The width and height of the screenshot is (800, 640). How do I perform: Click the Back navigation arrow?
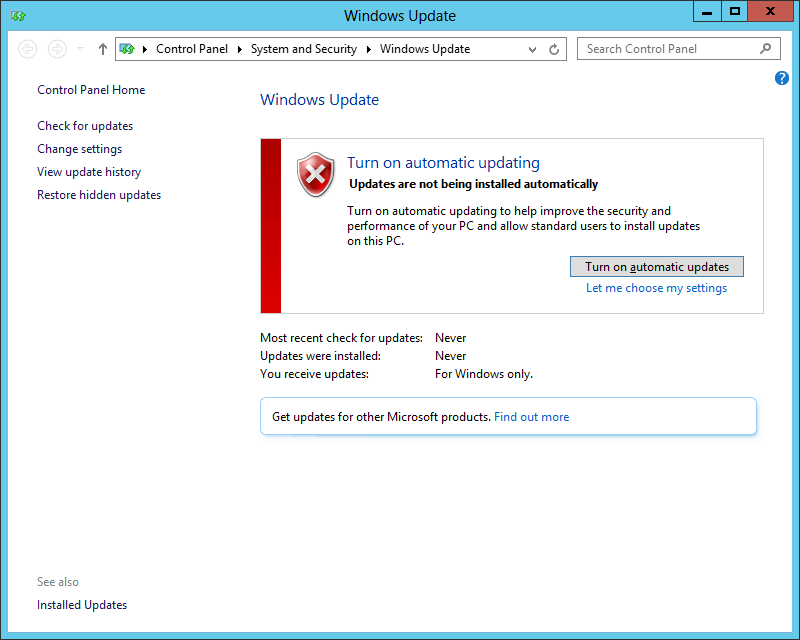(x=28, y=49)
